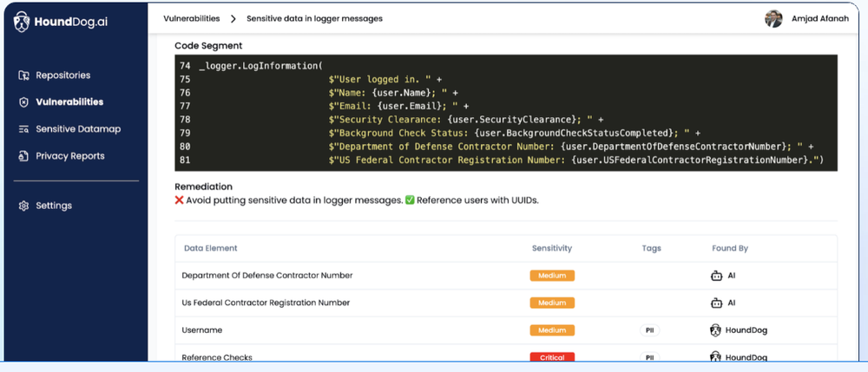
Task: Click the PII tag on Username row
Action: pos(649,330)
